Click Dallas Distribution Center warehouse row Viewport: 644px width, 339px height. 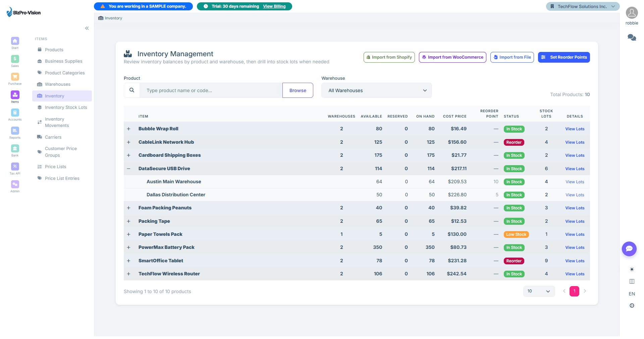pos(357,195)
